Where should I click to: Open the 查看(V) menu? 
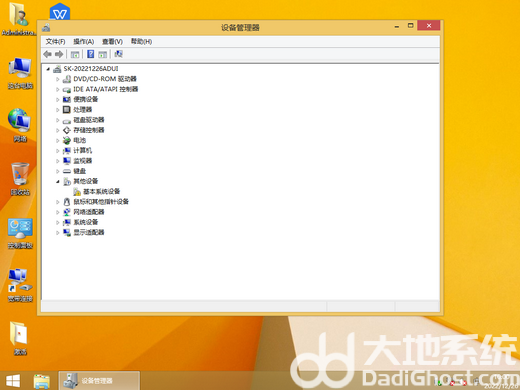point(112,42)
